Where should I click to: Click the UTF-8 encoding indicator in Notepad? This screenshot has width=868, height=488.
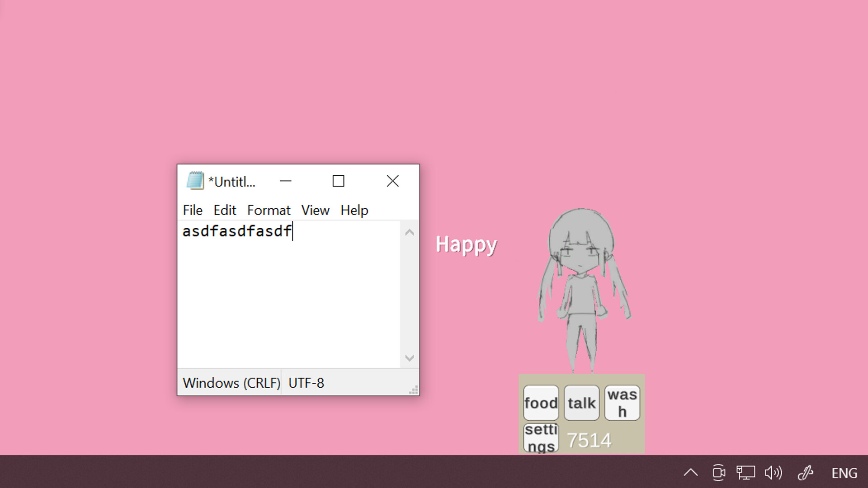point(306,383)
